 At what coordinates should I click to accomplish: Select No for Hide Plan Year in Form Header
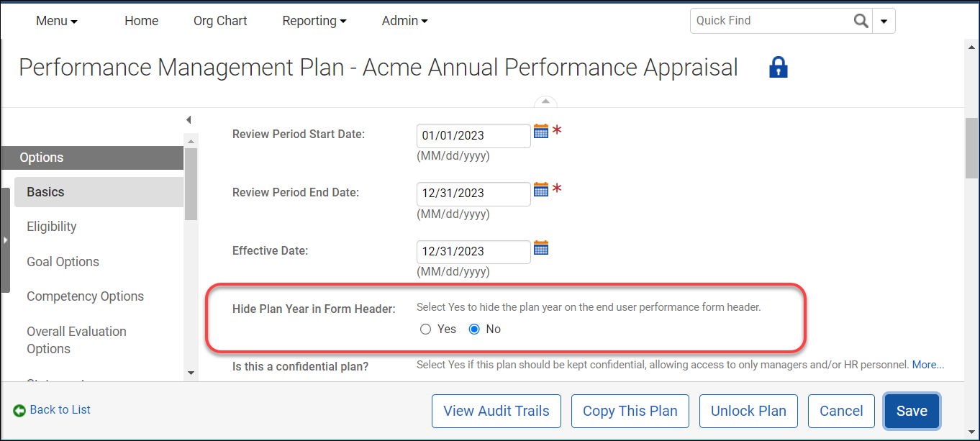click(x=473, y=329)
